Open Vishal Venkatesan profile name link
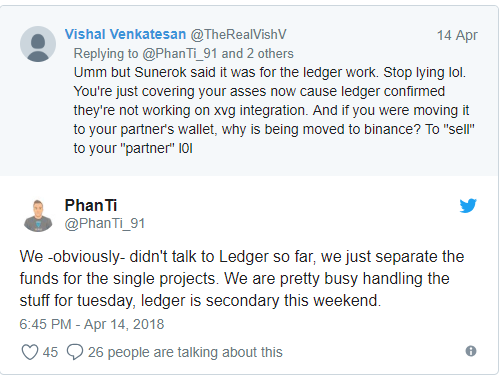502x383 pixels. 125,34
